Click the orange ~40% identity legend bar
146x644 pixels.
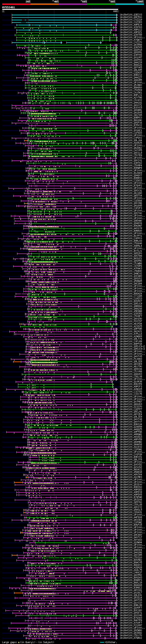(45, 4)
